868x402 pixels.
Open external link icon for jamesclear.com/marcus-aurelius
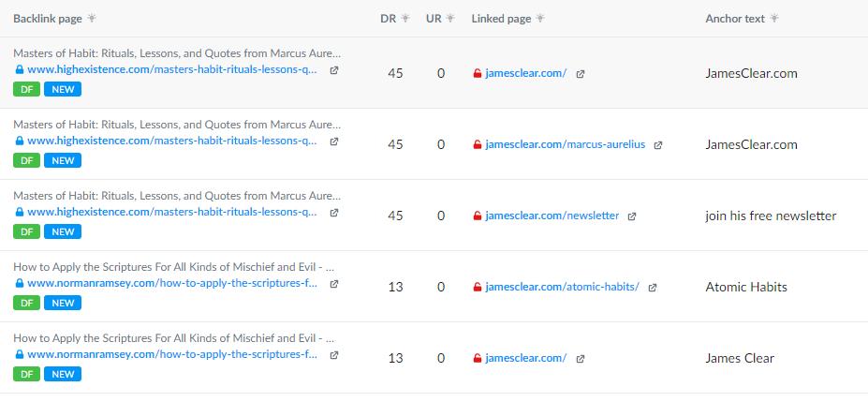658,145
